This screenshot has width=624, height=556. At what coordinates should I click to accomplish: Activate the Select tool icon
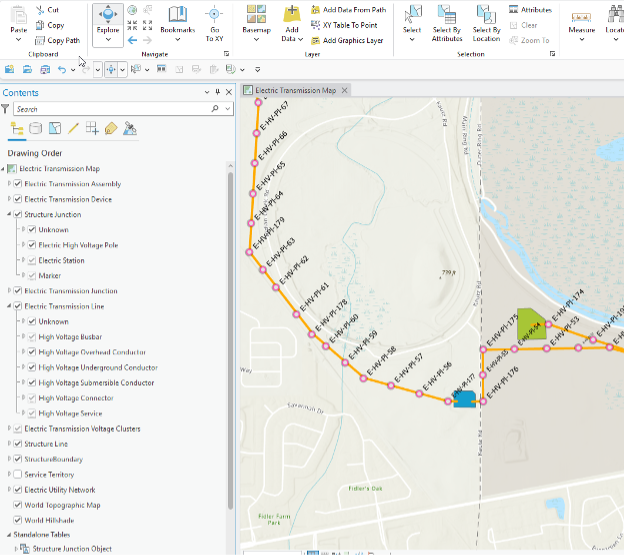tap(412, 15)
